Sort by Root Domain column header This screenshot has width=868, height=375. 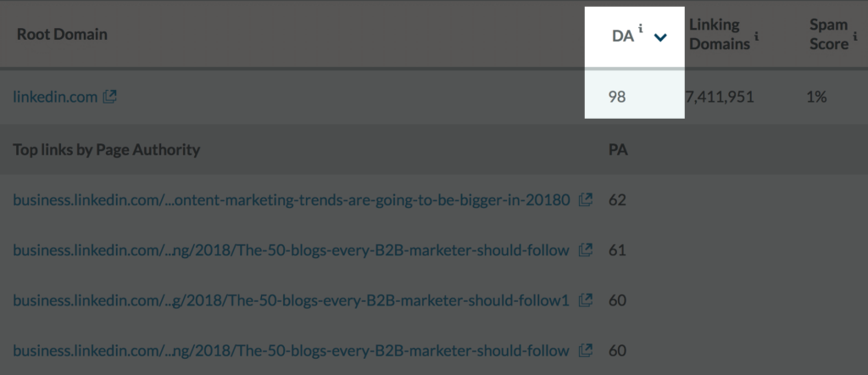tap(62, 34)
